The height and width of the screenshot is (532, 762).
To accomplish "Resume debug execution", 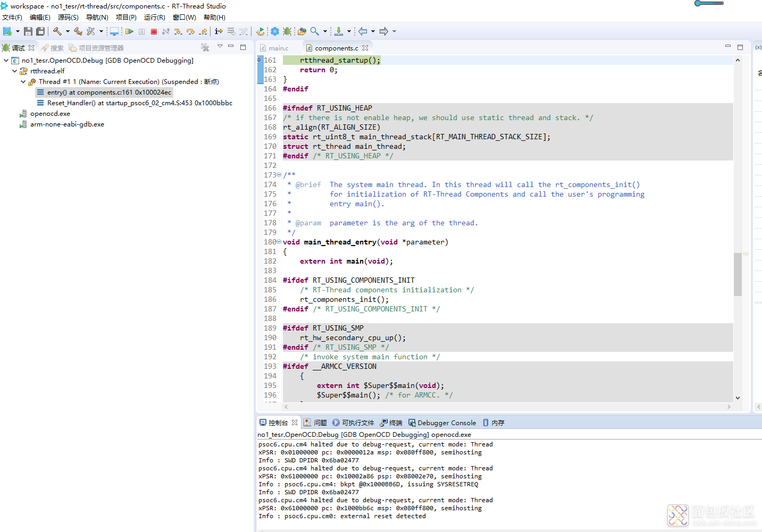I will (129, 31).
